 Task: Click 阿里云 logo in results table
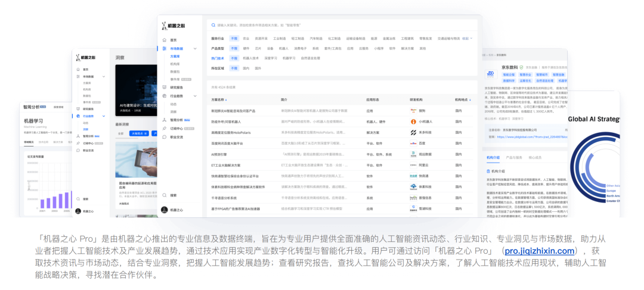(x=413, y=165)
